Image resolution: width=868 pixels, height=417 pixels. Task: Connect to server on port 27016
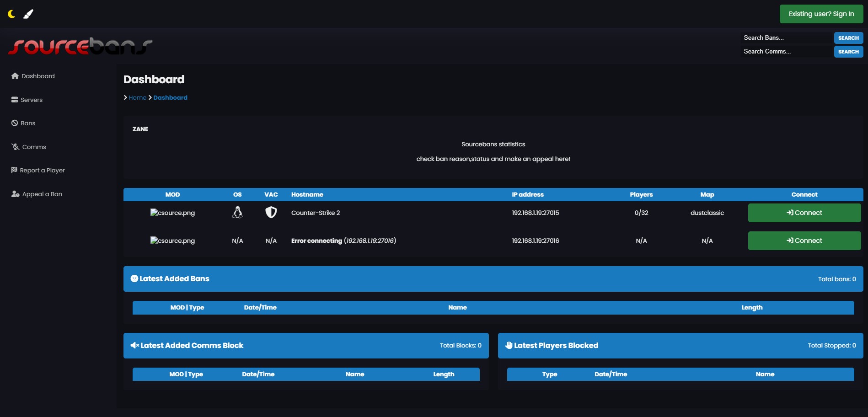click(804, 241)
